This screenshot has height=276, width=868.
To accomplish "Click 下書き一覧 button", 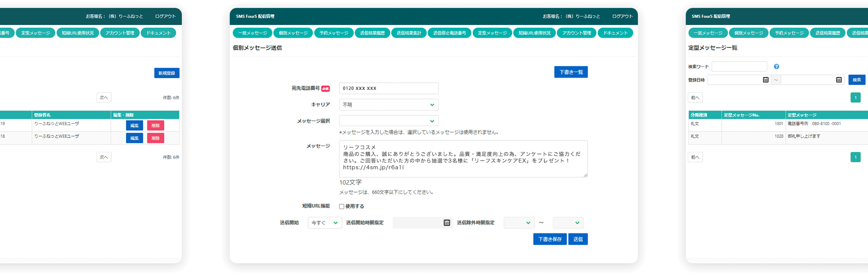I will [x=571, y=72].
